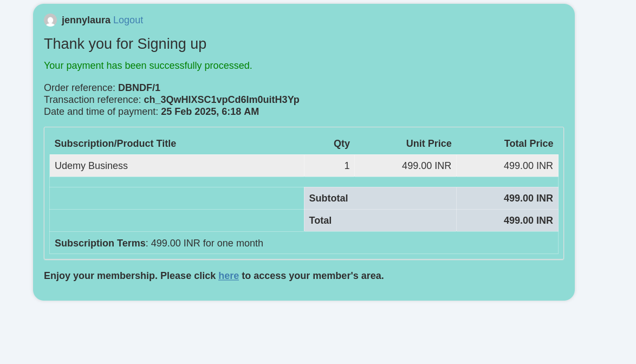This screenshot has width=636, height=364.
Task: Click the transaction reference code
Action: click(222, 100)
